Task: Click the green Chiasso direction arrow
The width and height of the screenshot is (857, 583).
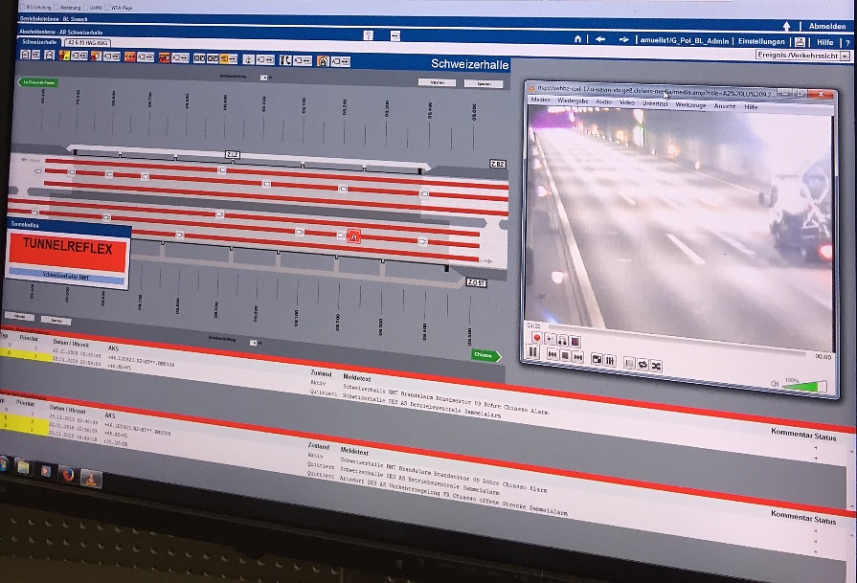Action: 486,356
